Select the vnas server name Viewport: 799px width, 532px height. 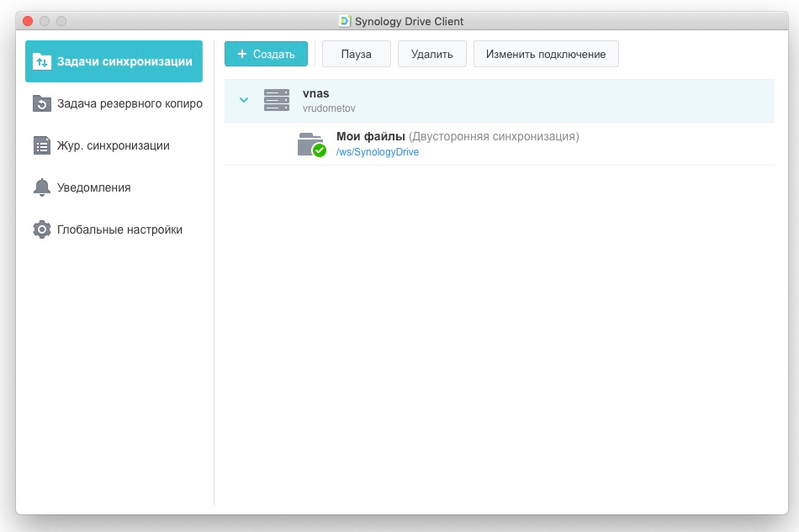click(x=315, y=94)
